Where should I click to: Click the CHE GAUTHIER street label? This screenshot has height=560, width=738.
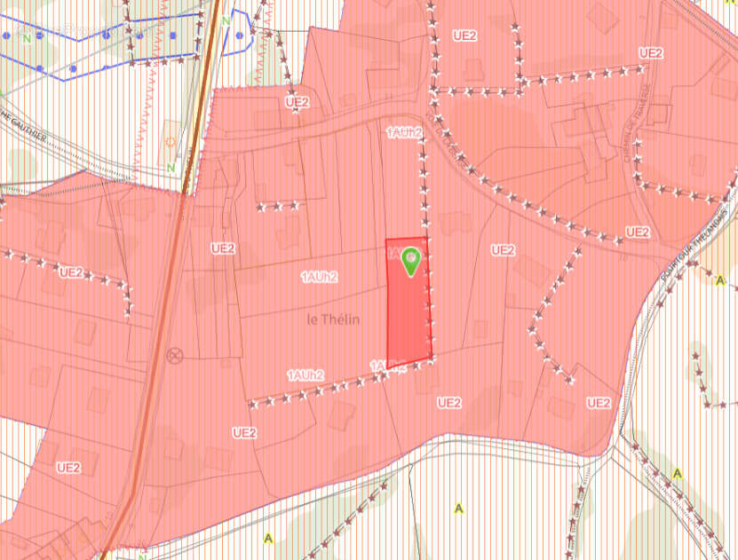[x=25, y=126]
